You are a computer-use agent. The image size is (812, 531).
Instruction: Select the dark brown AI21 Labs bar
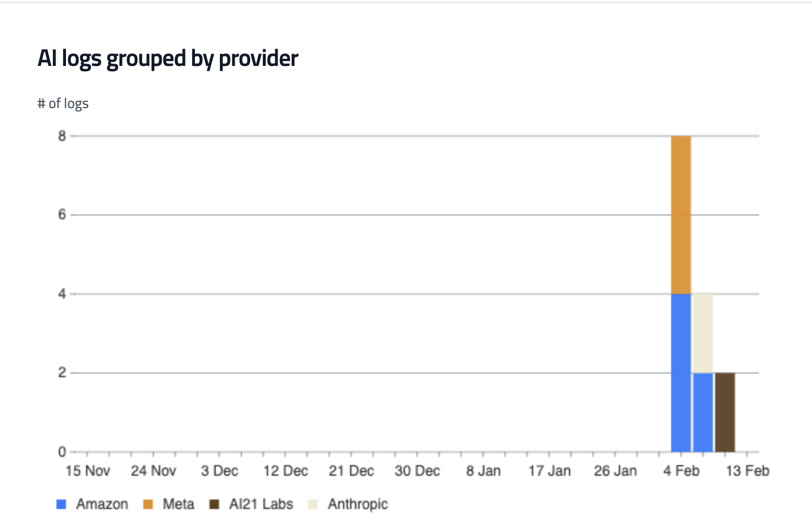(725, 412)
